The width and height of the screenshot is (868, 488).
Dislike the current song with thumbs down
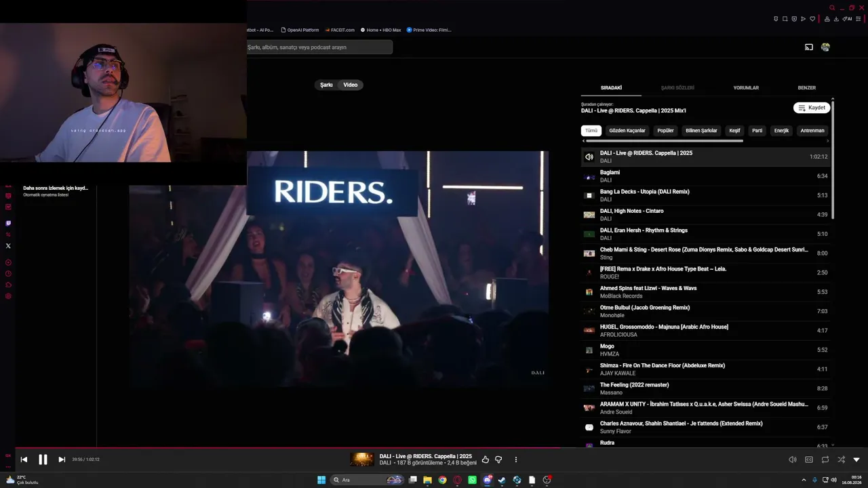pos(498,460)
